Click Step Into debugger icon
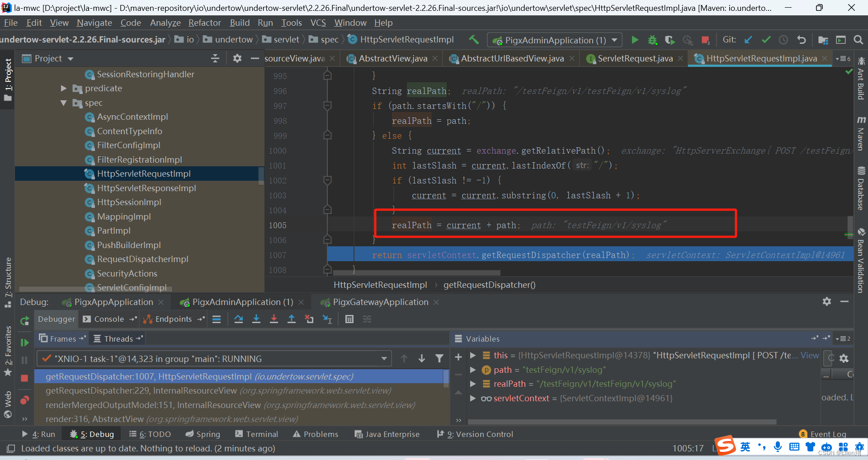The image size is (868, 460). coord(256,319)
